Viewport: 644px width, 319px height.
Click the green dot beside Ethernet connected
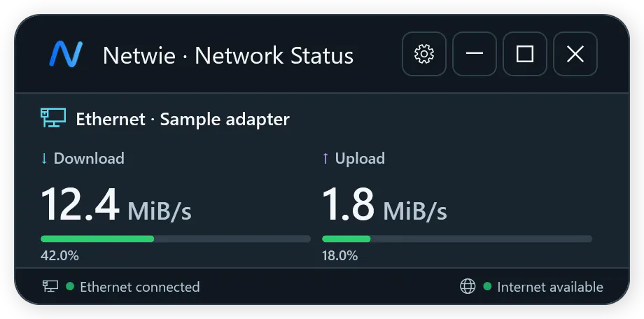click(x=70, y=286)
